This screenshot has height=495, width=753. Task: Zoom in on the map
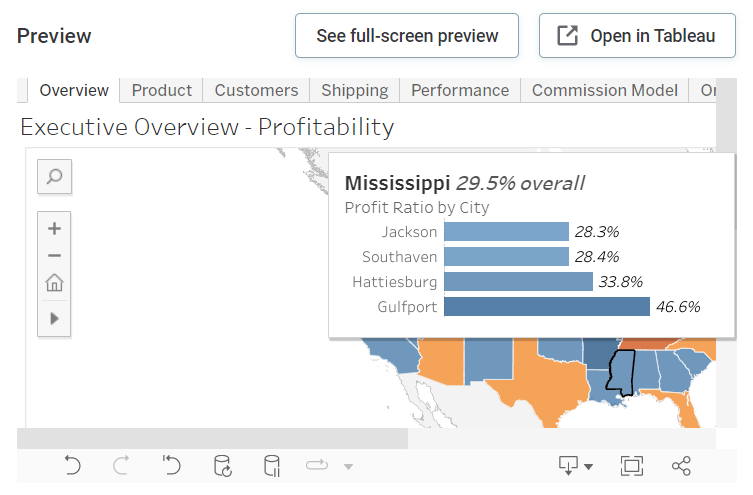point(54,228)
